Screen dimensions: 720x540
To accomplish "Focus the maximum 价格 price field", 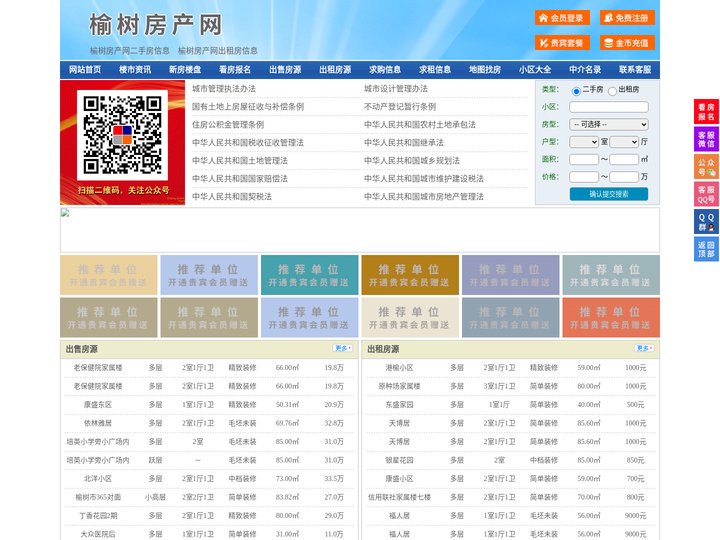I will point(624,177).
